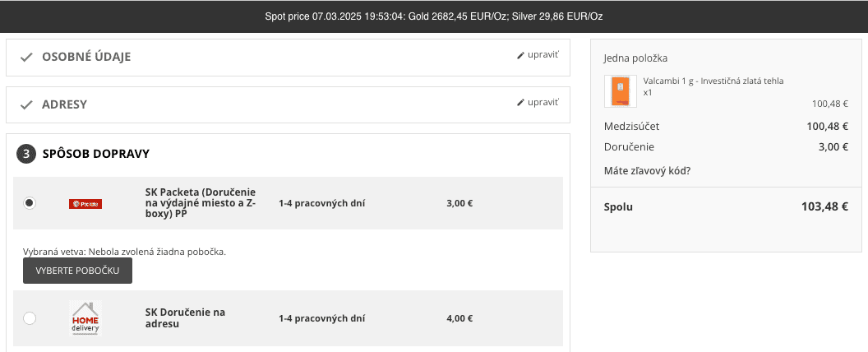Expand Máte zľavový kód discount field
The width and height of the screenshot is (868, 352).
pyautogui.click(x=647, y=170)
